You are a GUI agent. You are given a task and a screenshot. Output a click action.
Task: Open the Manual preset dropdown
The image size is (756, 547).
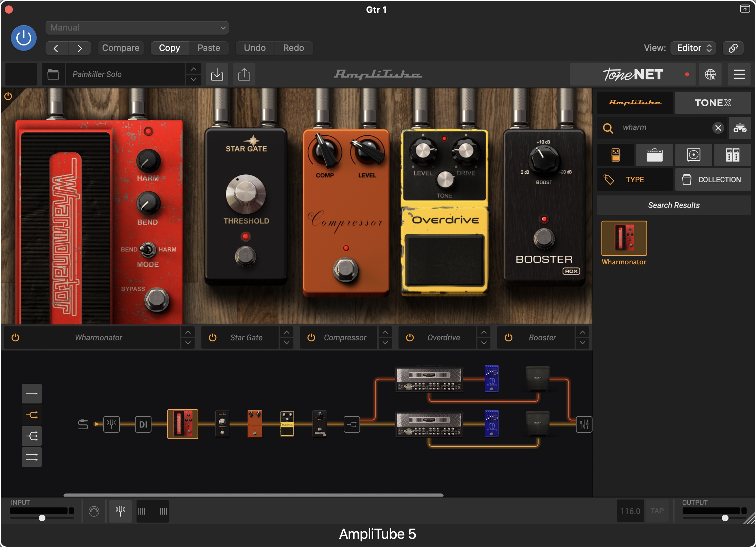(x=137, y=28)
